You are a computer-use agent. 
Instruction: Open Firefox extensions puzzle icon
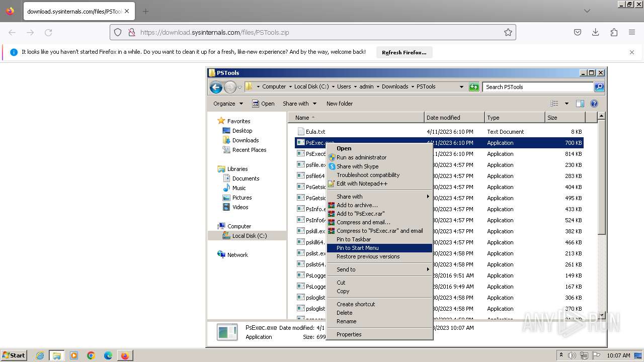tap(614, 32)
